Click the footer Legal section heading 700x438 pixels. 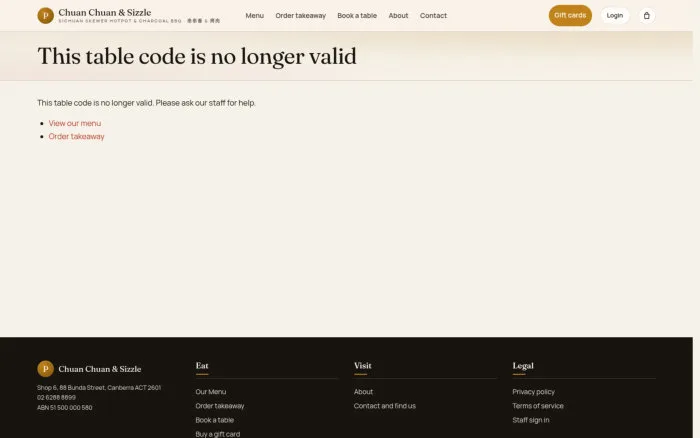coord(523,366)
